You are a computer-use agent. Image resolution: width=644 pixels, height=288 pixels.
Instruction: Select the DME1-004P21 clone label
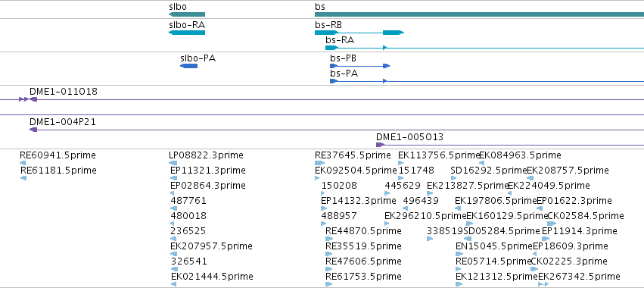pyautogui.click(x=62, y=122)
